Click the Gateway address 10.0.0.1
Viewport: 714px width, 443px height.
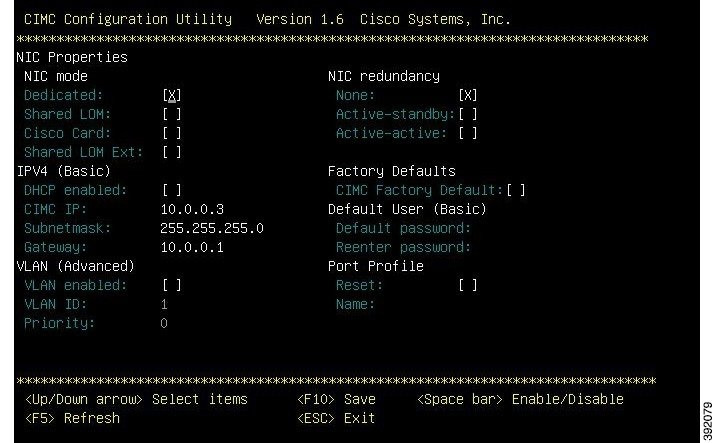[192, 248]
